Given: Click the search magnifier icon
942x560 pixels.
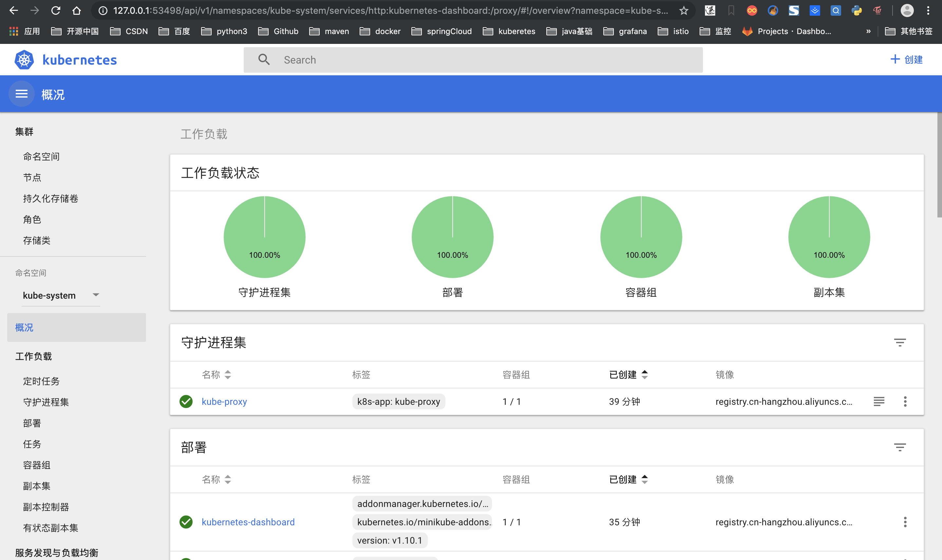Looking at the screenshot, I should (264, 60).
